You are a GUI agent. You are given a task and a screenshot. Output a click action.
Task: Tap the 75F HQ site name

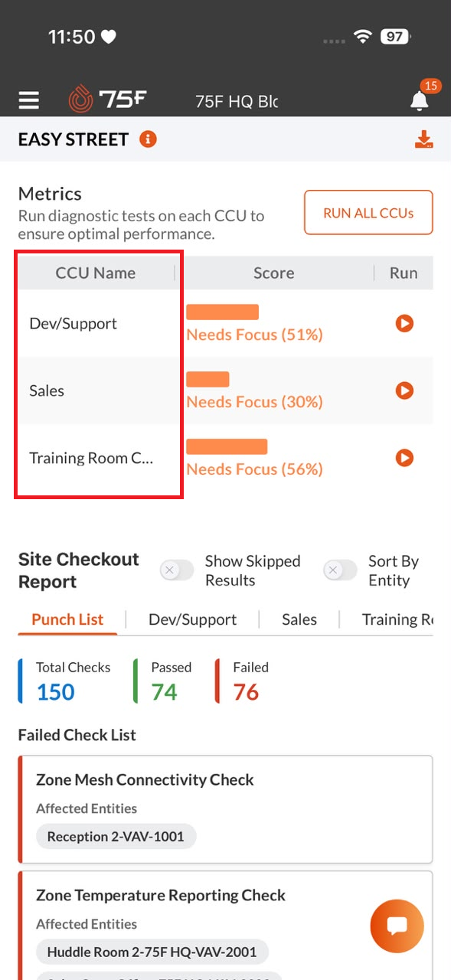[x=237, y=101]
